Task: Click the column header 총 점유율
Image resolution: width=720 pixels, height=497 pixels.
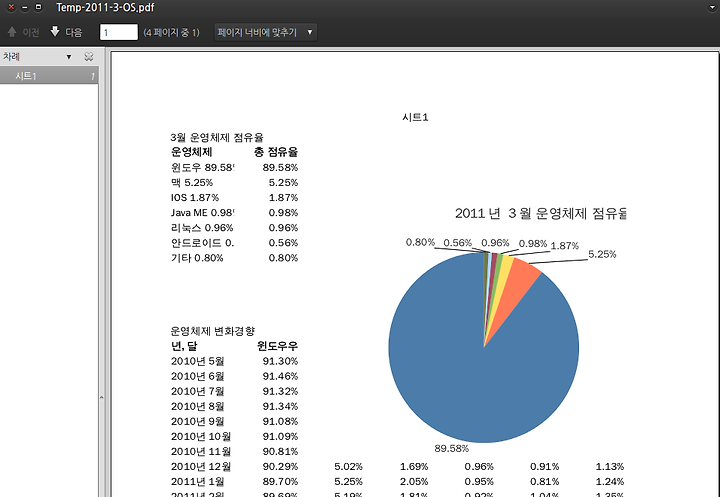Action: (x=276, y=152)
